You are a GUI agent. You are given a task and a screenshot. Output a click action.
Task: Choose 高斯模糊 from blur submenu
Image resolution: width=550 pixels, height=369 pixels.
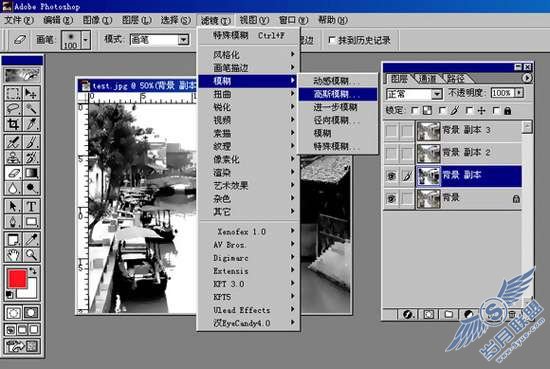[x=337, y=94]
